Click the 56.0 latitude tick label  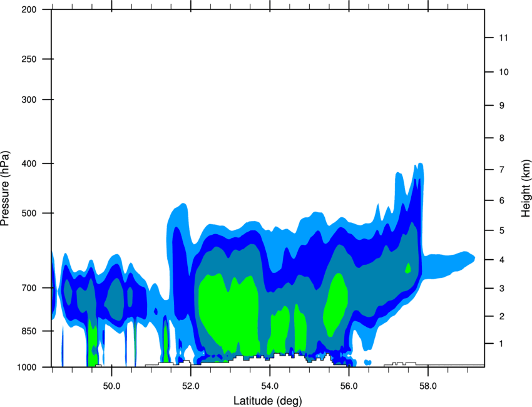click(349, 386)
